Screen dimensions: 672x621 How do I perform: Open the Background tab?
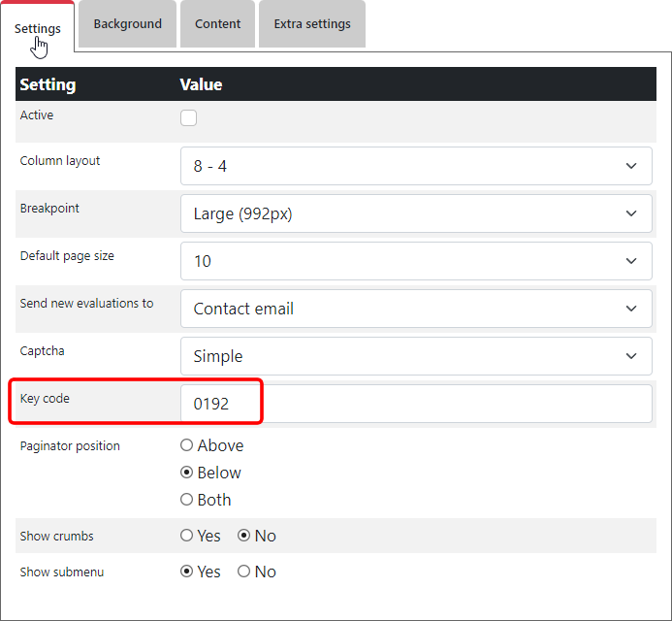(x=127, y=24)
